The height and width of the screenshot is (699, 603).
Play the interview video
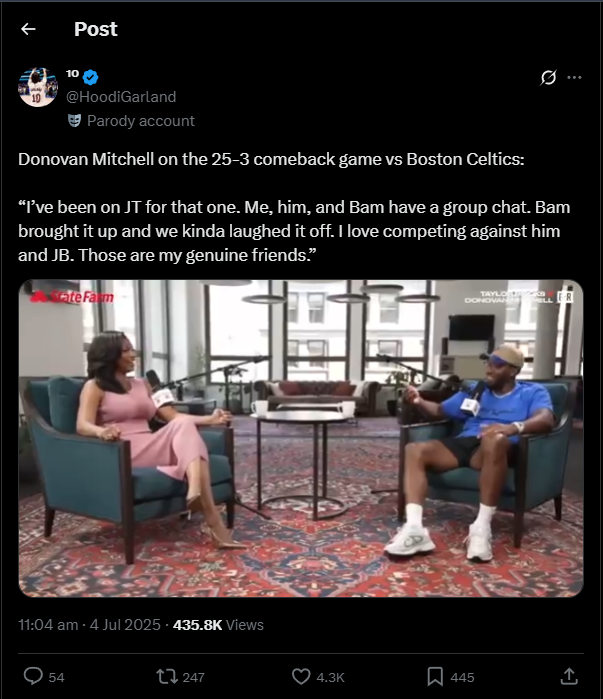pos(301,438)
